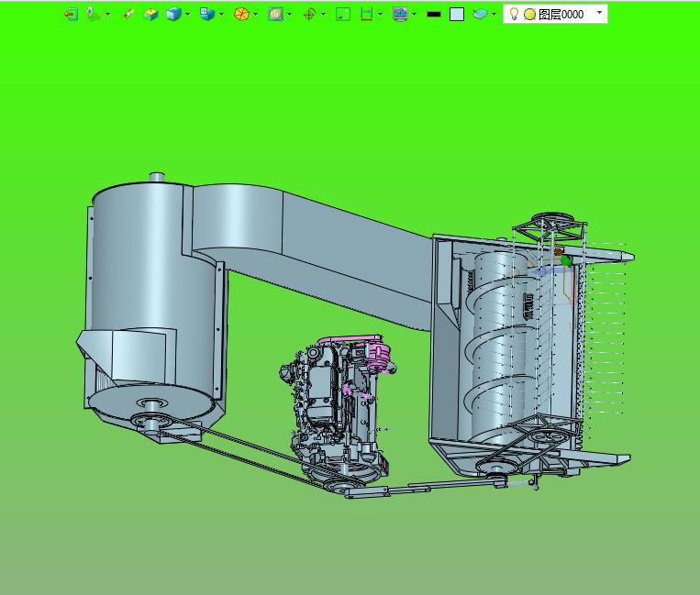This screenshot has height=595, width=700.
Task: Open the rotate view dropdown arrow
Action: (323, 15)
